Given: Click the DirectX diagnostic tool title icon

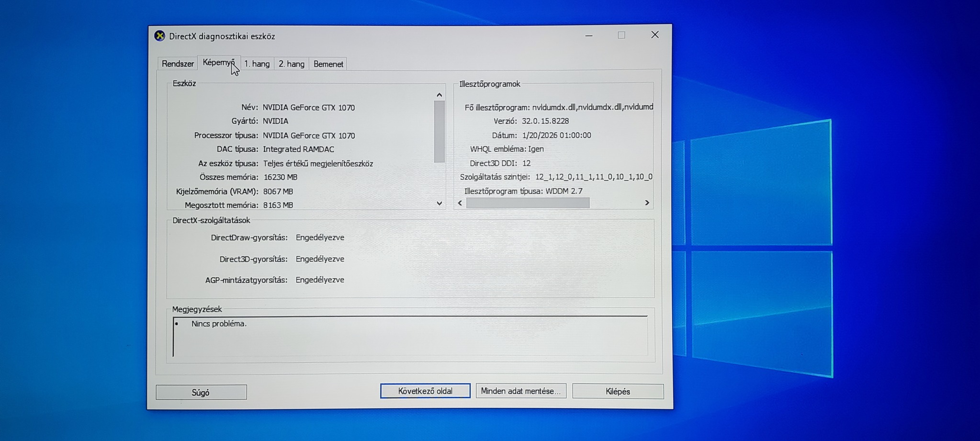Looking at the screenshot, I should point(160,36).
